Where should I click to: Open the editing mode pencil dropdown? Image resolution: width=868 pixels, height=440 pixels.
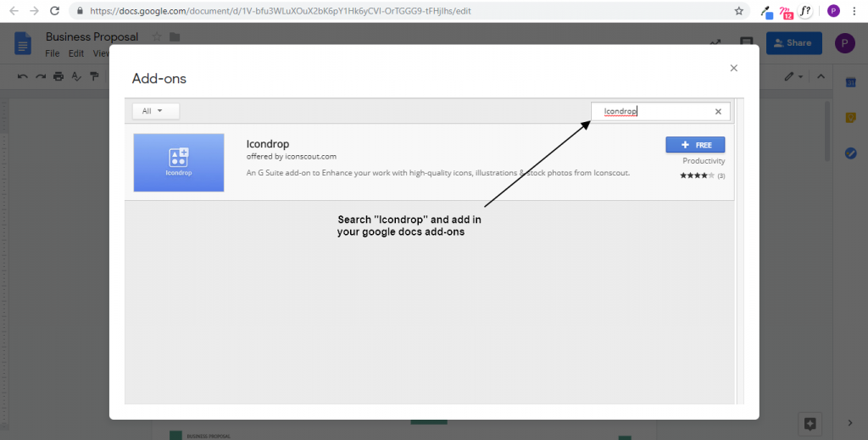pos(793,76)
